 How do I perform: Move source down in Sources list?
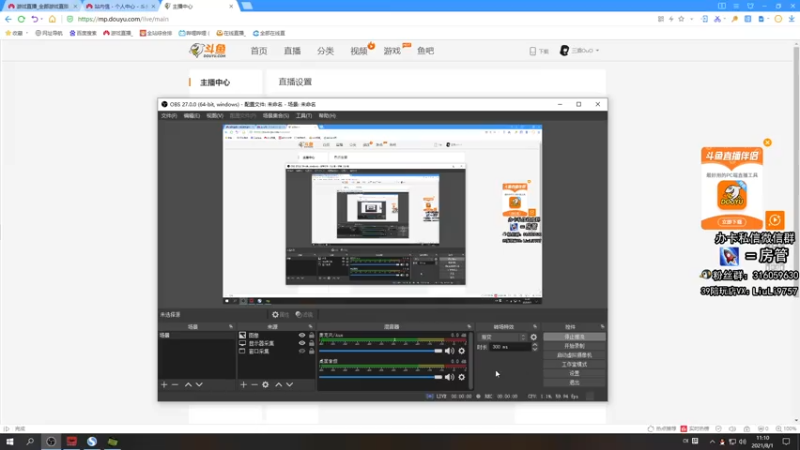(289, 385)
